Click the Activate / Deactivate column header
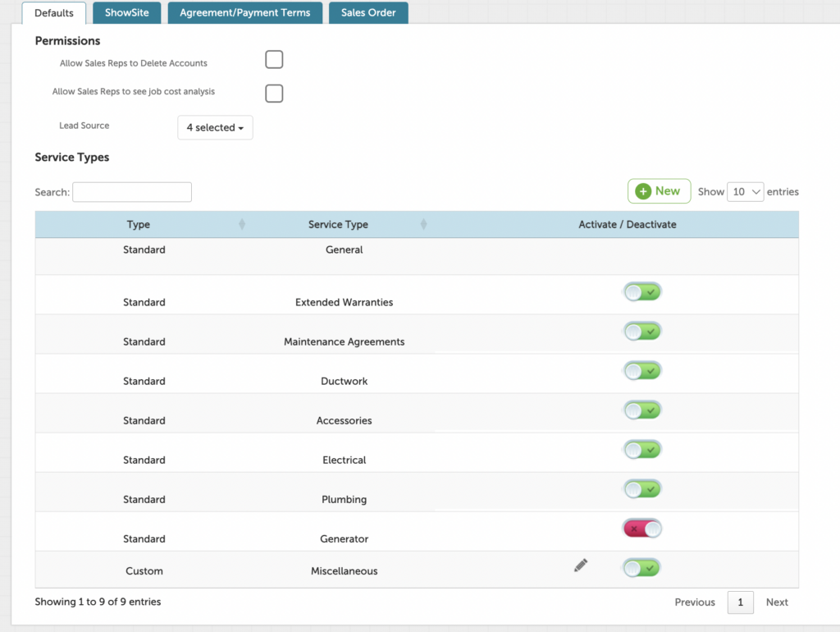Image resolution: width=840 pixels, height=632 pixels. tap(628, 225)
